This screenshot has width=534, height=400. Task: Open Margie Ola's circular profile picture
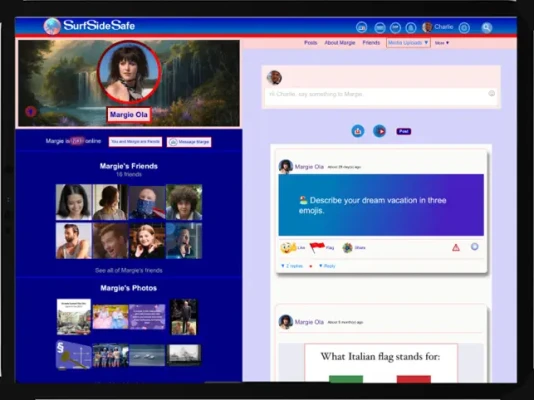pos(129,72)
